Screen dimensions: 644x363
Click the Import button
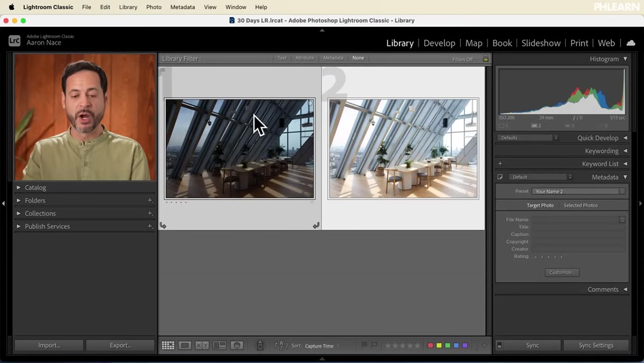coord(49,345)
